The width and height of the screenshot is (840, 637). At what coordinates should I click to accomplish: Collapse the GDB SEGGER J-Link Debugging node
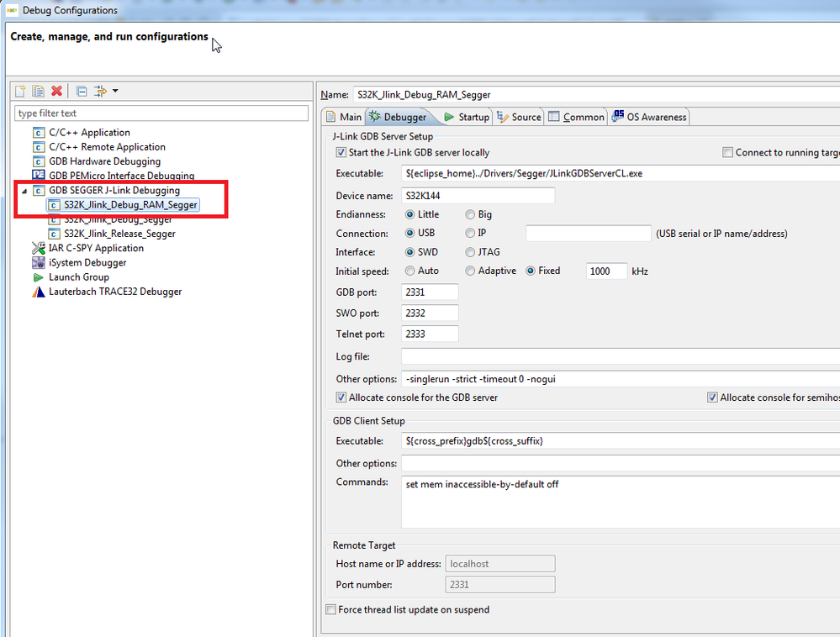point(24,191)
